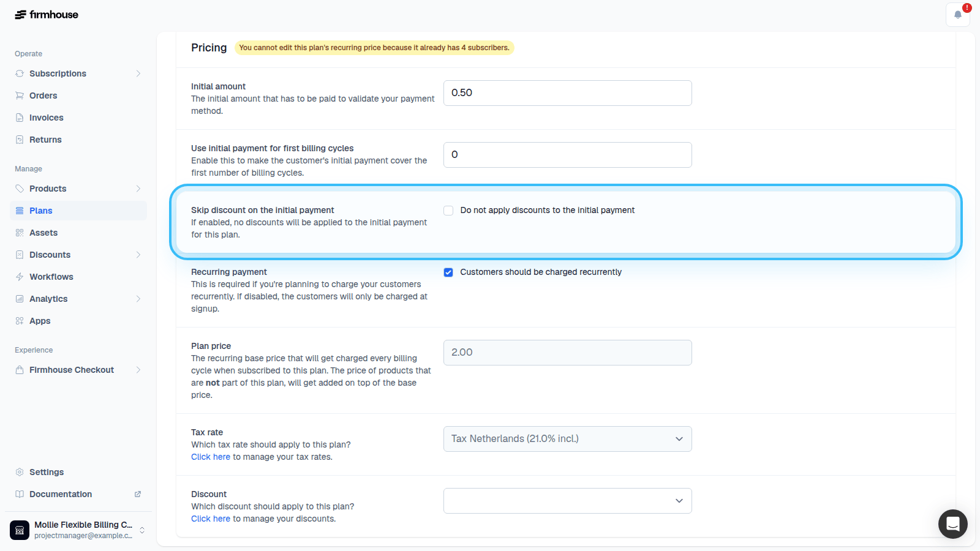Click the disabled Plan price field
The height and width of the screenshot is (551, 980).
tap(568, 353)
